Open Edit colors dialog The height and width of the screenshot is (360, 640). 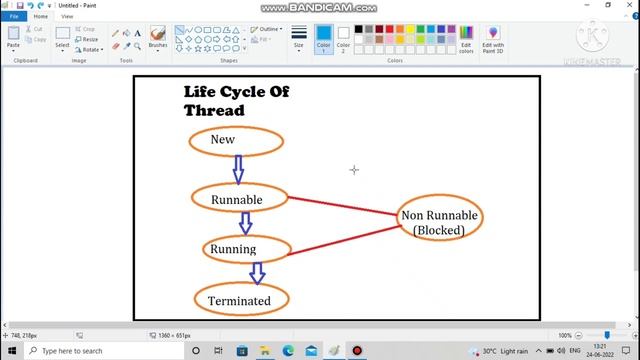466,39
